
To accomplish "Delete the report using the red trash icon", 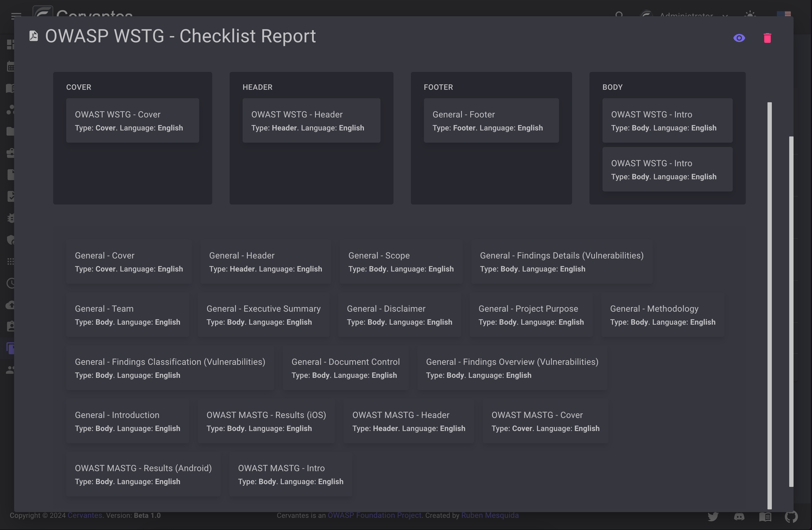I will click(767, 38).
